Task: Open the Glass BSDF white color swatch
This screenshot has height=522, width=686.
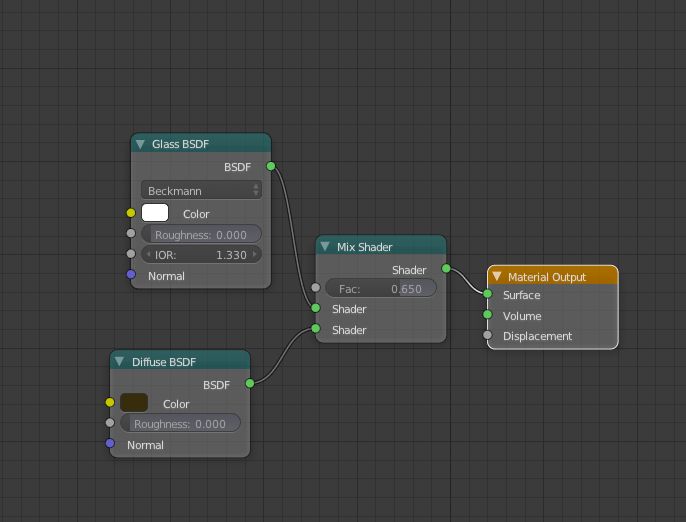Action: (x=155, y=213)
